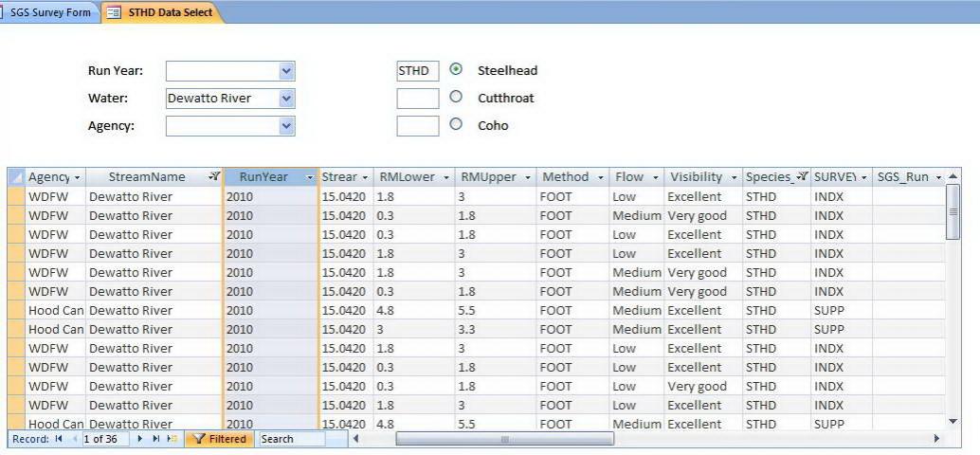Click the first Hood Can agency cell
Screen dimensions: 980x455
(54, 310)
